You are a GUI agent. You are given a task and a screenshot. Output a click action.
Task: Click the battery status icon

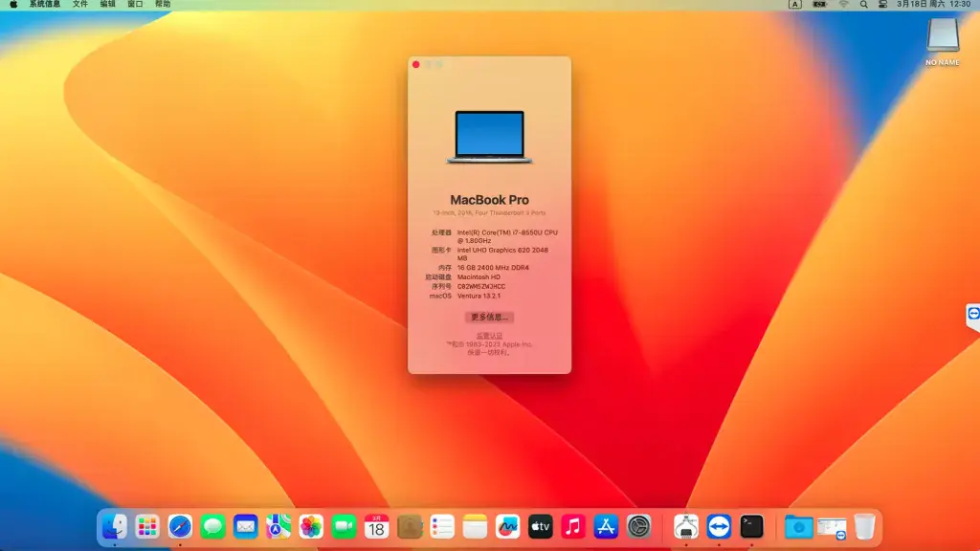820,5
